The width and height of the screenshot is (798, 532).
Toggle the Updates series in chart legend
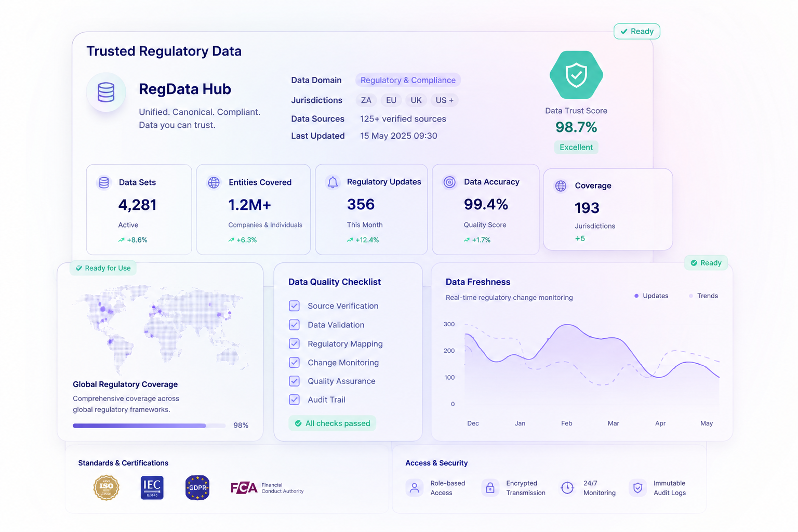(x=651, y=296)
